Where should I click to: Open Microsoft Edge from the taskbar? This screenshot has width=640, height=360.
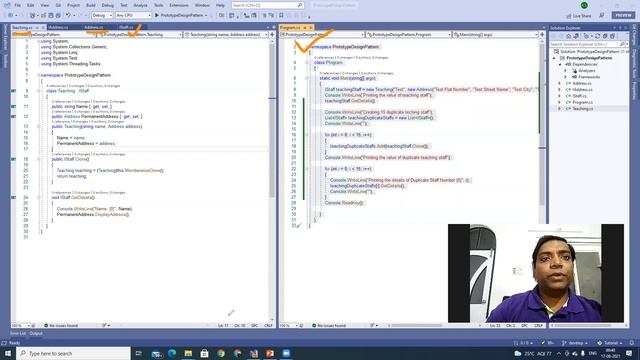pyautogui.click(x=172, y=353)
